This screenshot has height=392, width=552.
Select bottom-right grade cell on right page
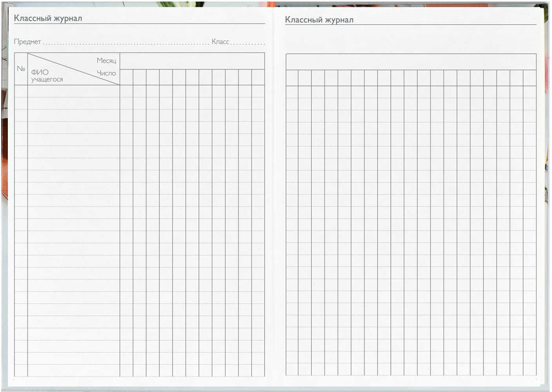tap(530, 370)
